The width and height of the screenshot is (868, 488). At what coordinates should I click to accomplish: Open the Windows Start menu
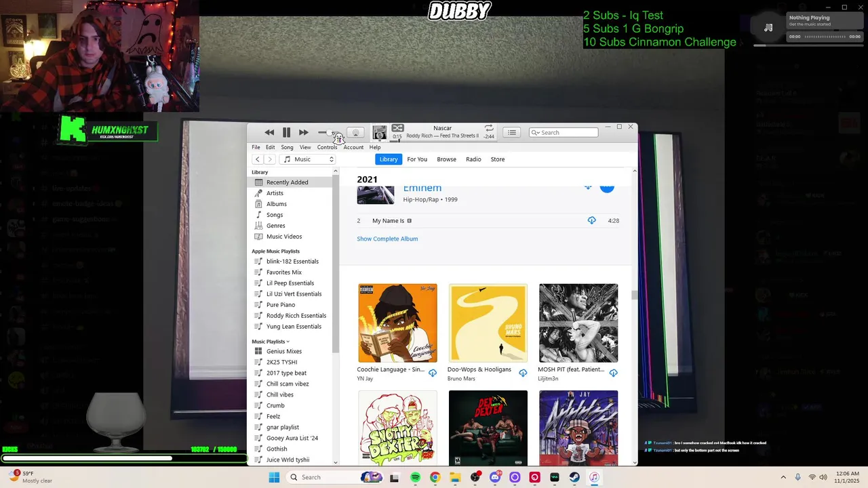(274, 477)
